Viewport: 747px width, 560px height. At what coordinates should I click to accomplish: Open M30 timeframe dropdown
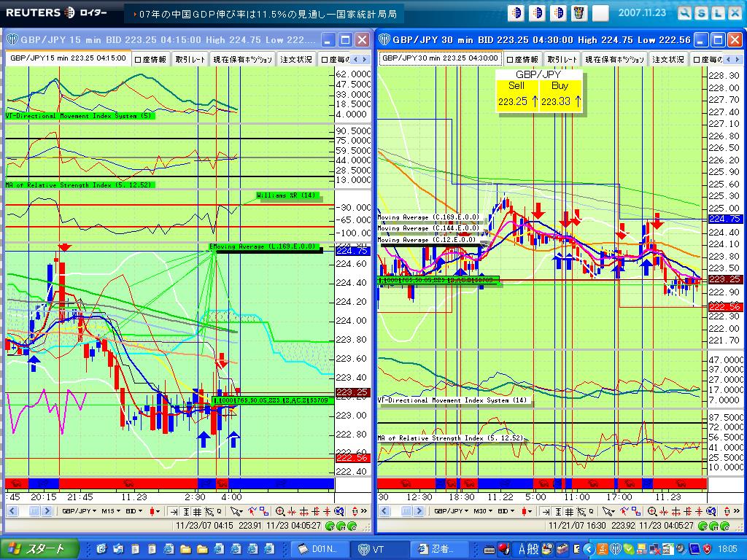coord(483,511)
